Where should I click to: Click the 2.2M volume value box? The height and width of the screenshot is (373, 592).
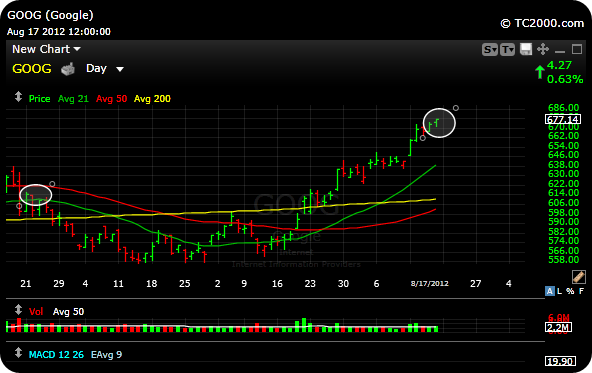(558, 327)
